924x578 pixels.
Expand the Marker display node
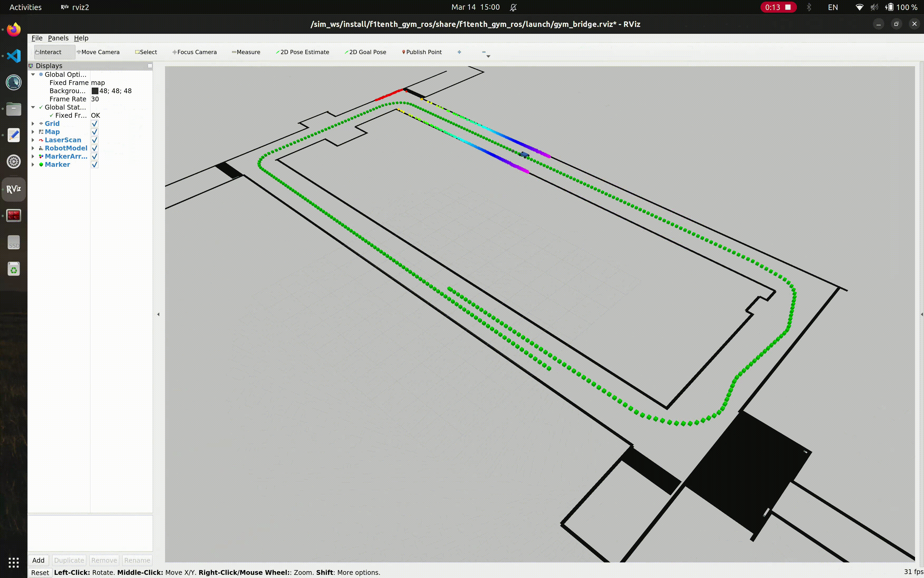point(33,165)
